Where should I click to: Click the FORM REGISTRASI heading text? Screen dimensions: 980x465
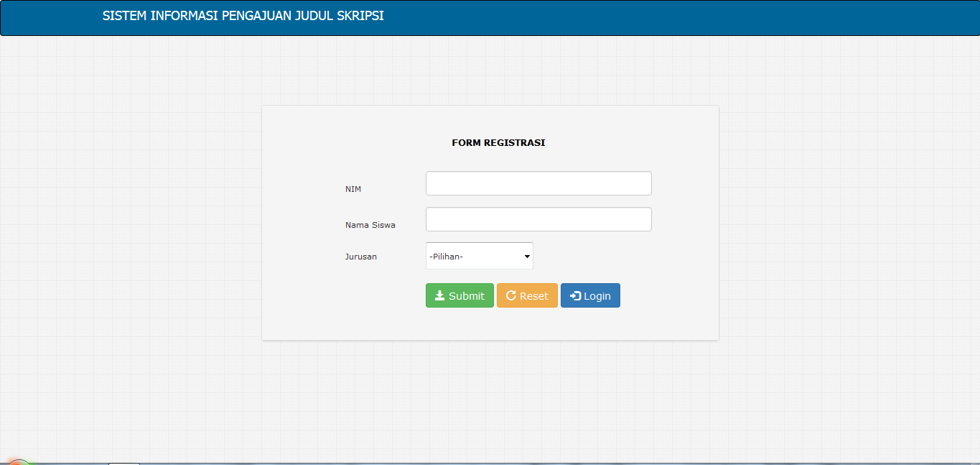tap(498, 142)
